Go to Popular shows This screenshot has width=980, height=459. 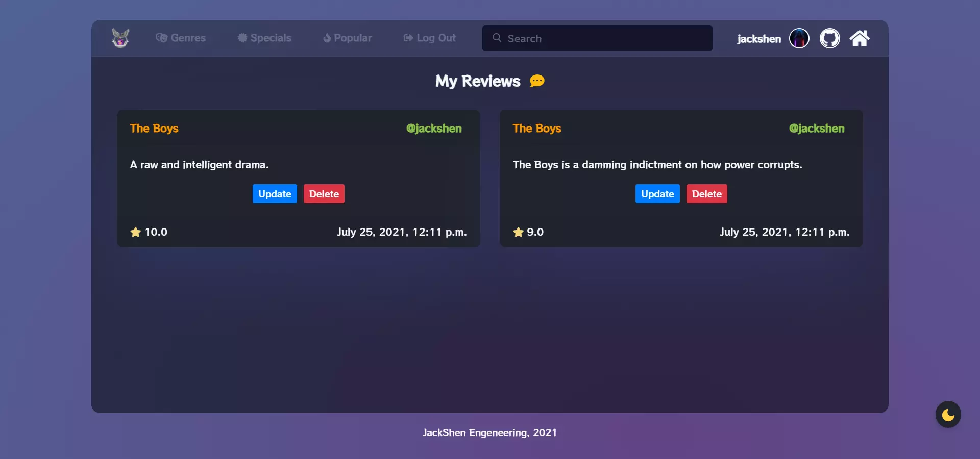(348, 38)
